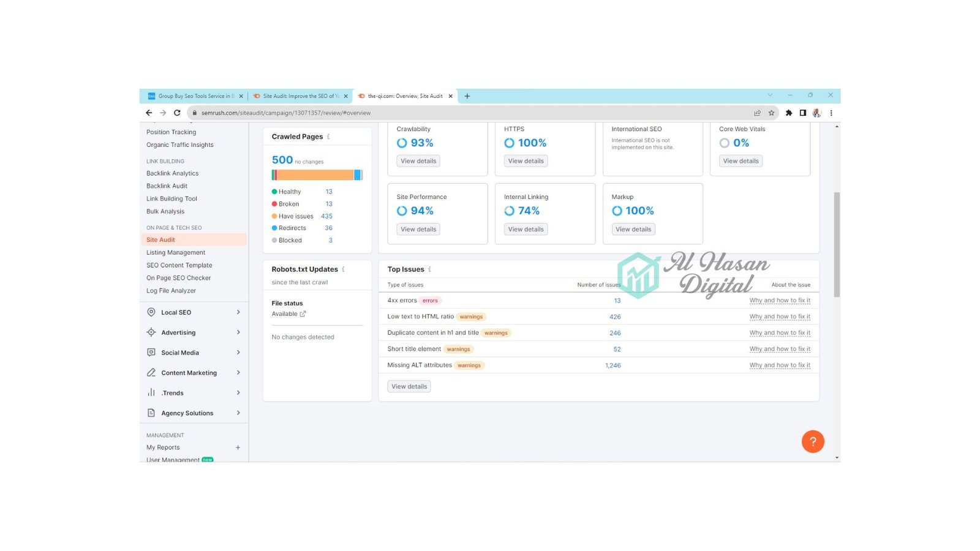The width and height of the screenshot is (980, 551).
Task: Open Missing ALT attributes fix link
Action: tap(780, 365)
